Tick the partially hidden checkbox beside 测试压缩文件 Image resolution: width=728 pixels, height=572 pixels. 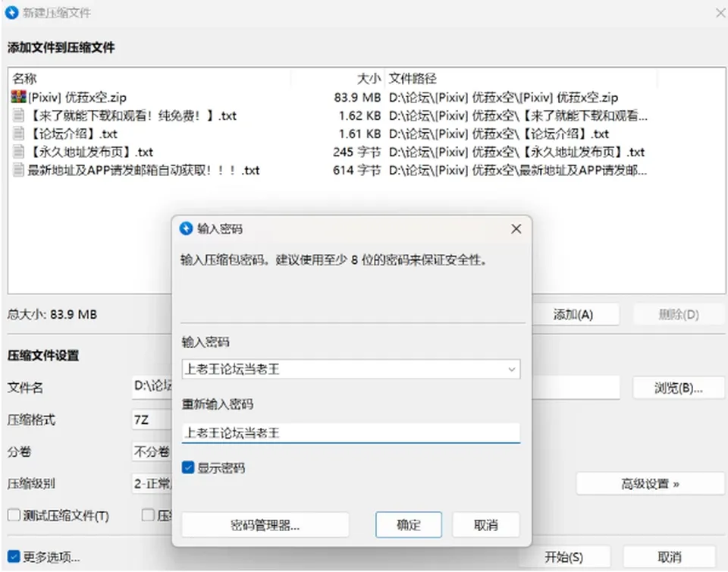click(x=148, y=515)
